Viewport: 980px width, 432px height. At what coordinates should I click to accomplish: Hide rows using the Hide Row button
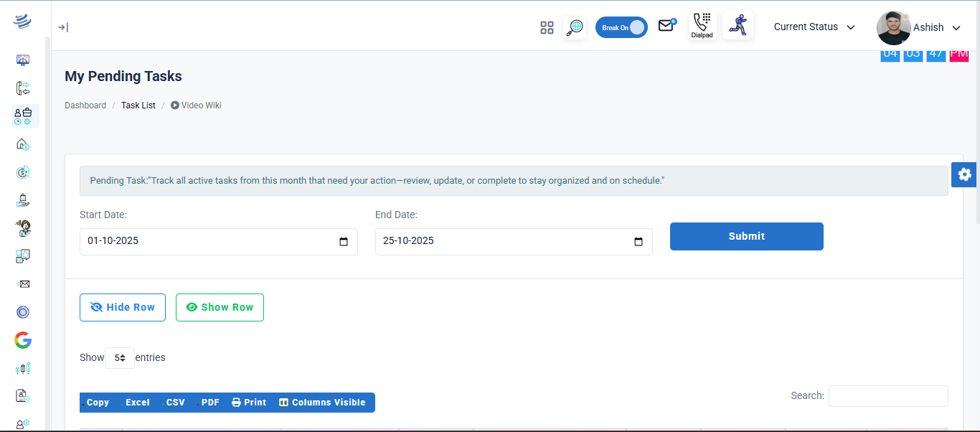point(122,307)
